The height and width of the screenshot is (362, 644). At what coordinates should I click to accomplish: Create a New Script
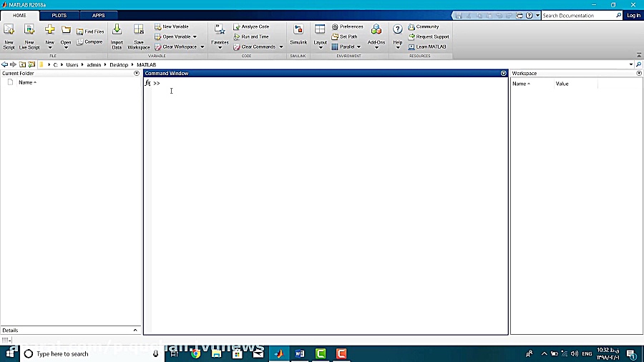tap(9, 37)
